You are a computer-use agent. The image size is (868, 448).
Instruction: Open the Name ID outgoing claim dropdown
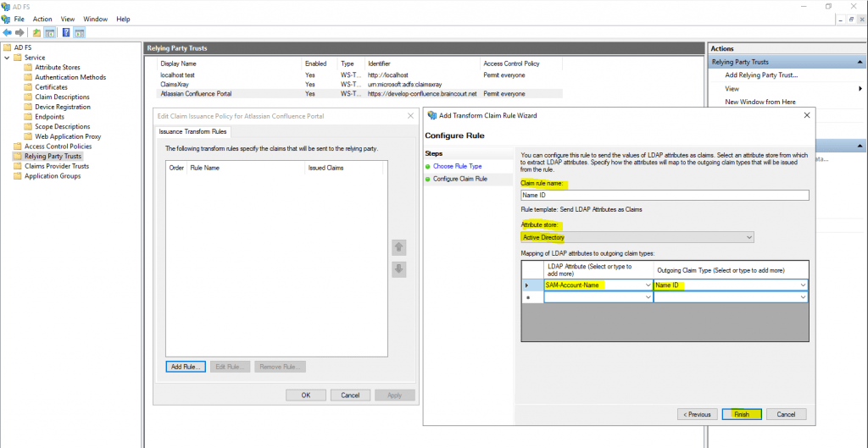[x=803, y=285]
